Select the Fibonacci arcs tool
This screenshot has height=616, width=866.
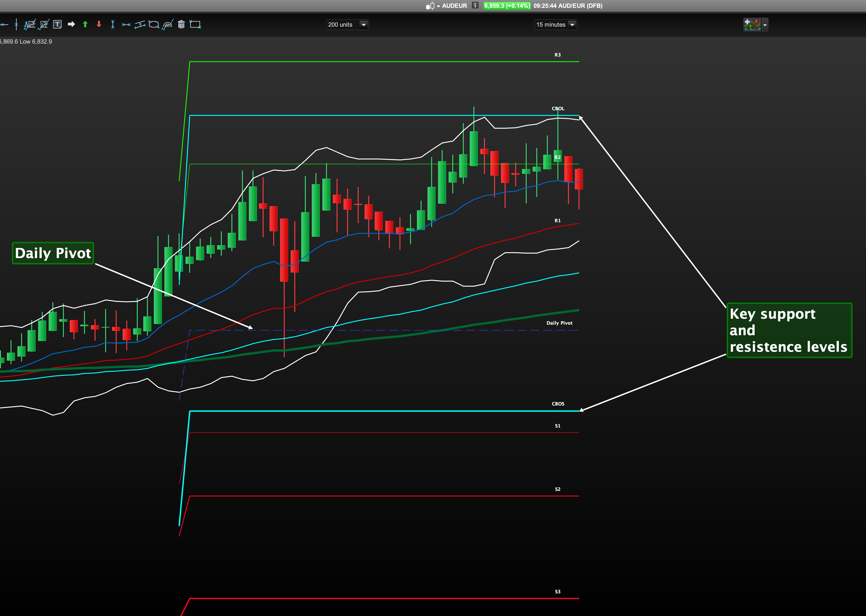pos(168,25)
